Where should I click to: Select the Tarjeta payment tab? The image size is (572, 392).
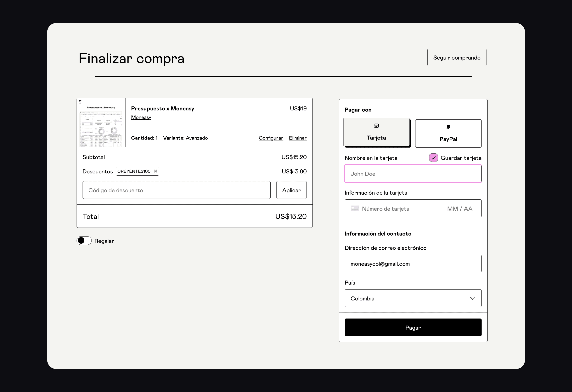pos(376,132)
